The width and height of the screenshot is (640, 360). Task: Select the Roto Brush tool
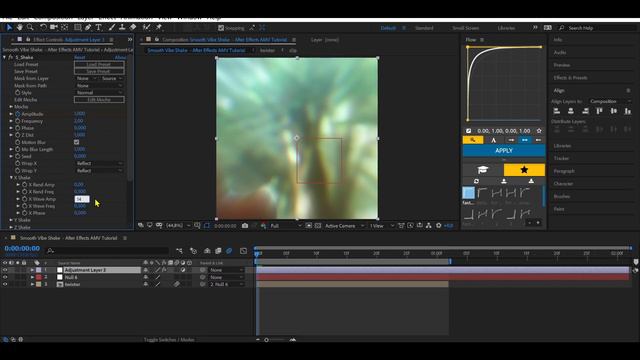coord(147,27)
